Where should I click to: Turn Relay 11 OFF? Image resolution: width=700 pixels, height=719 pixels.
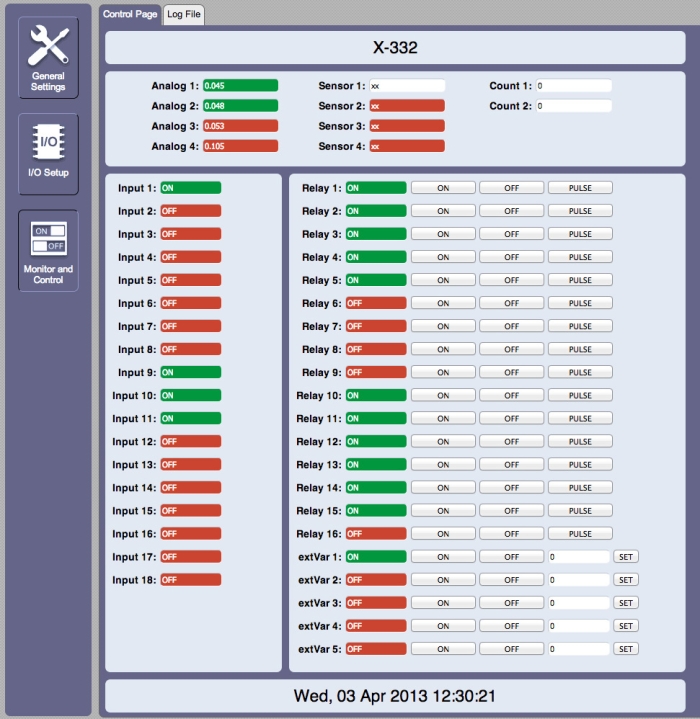point(512,418)
